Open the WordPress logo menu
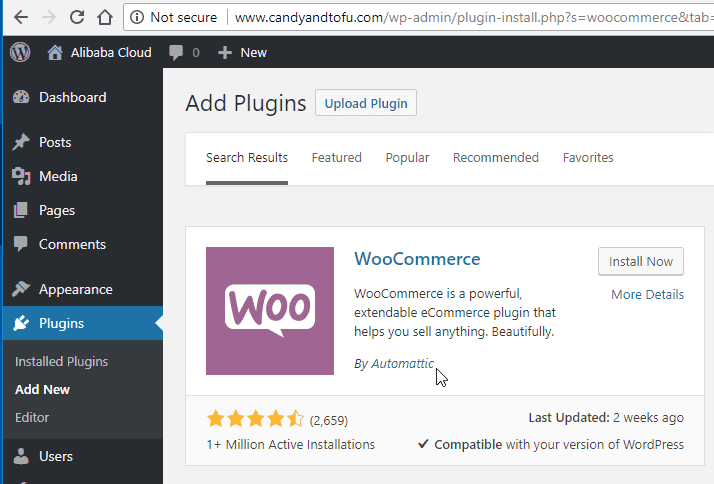Screen dimensions: 714x484 [20, 52]
